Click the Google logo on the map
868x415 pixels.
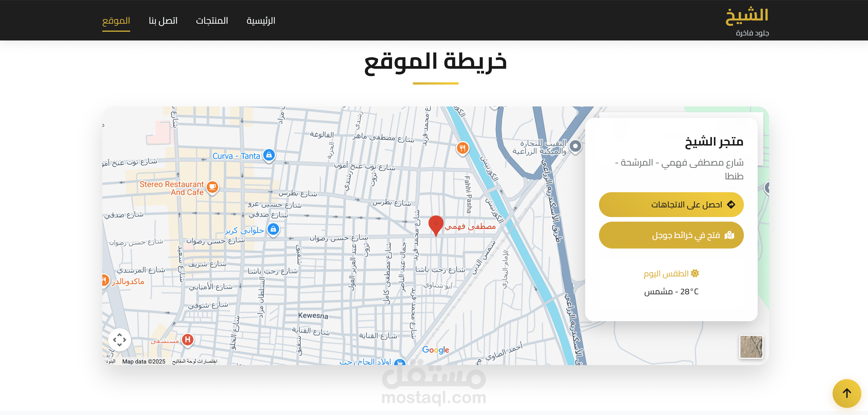click(435, 350)
